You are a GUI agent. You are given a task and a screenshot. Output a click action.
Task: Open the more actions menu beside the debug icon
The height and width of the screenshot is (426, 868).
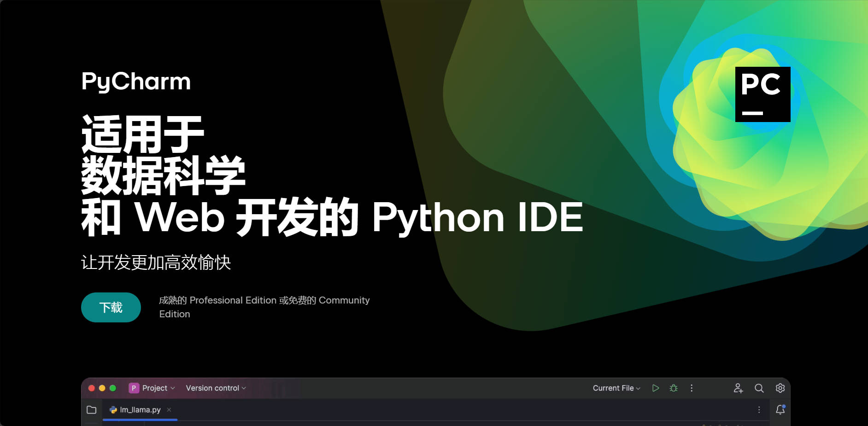point(692,388)
